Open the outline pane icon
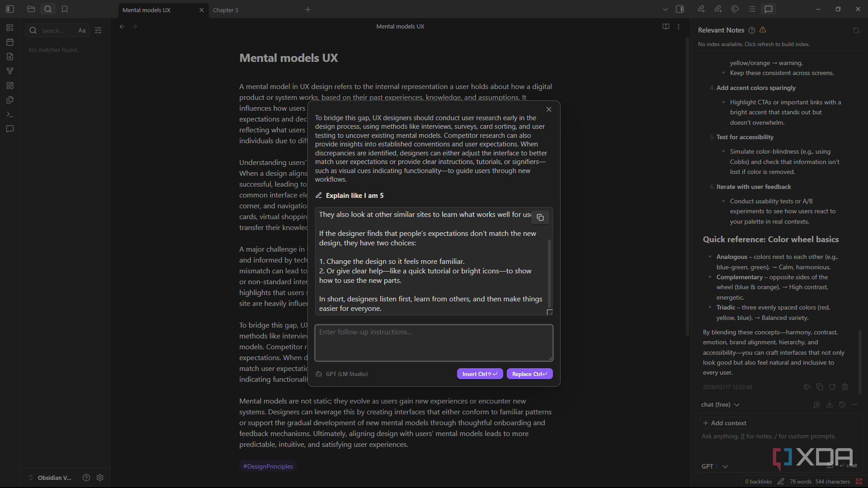This screenshot has height=488, width=868. pos(752,9)
